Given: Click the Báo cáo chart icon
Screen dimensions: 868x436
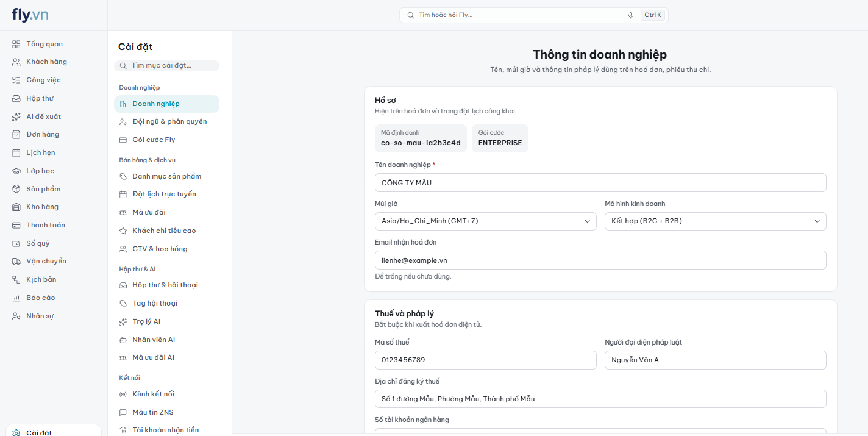Looking at the screenshot, I should coord(16,298).
